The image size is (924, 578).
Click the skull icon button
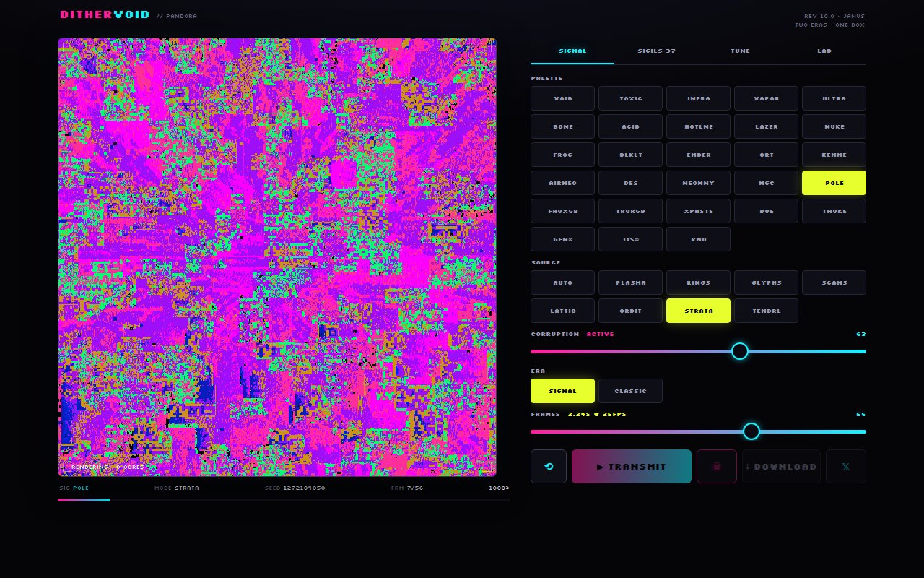pyautogui.click(x=717, y=466)
